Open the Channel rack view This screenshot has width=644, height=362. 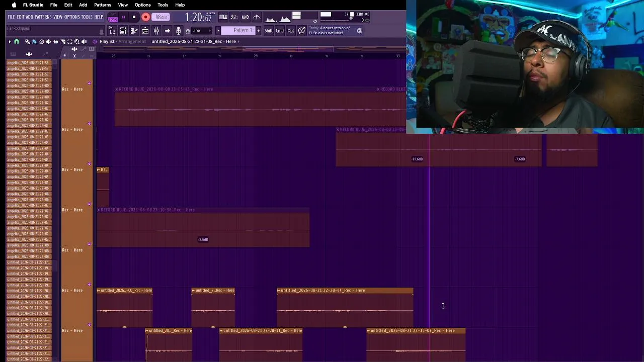(x=123, y=31)
